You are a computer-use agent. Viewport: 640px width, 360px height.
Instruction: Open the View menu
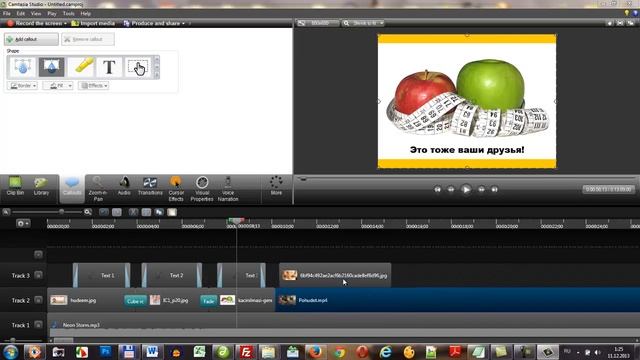[36, 13]
